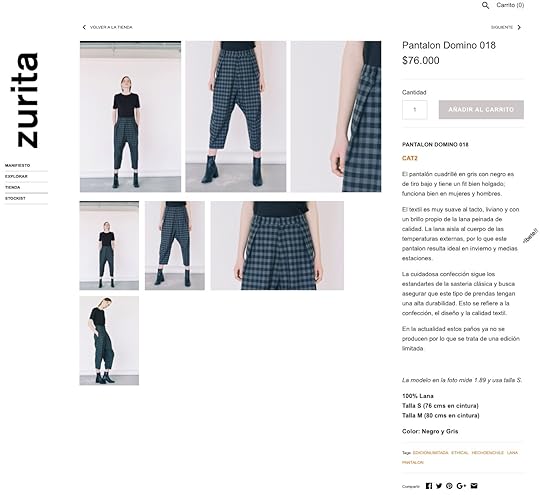Click the CAT2 link
Image resolution: width=540 pixels, height=495 pixels.
[409, 158]
